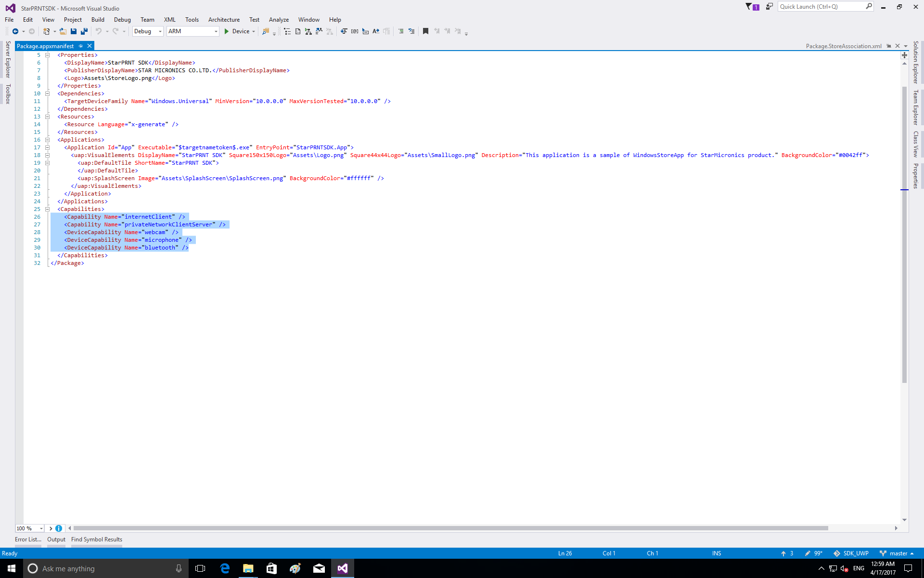
Task: Click the horizontal scrollbar thumb
Action: click(x=450, y=528)
